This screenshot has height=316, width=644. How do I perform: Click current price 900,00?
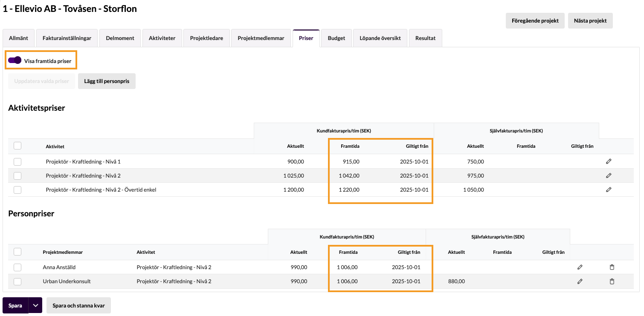coord(296,161)
